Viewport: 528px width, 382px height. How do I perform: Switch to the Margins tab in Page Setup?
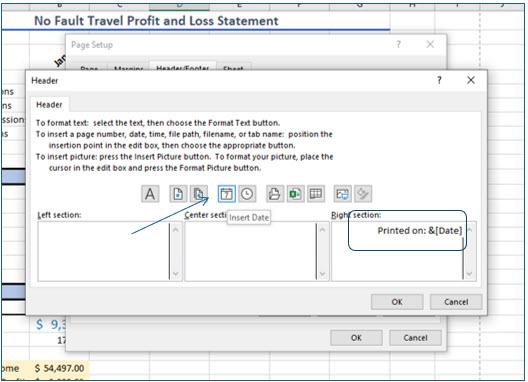[129, 67]
